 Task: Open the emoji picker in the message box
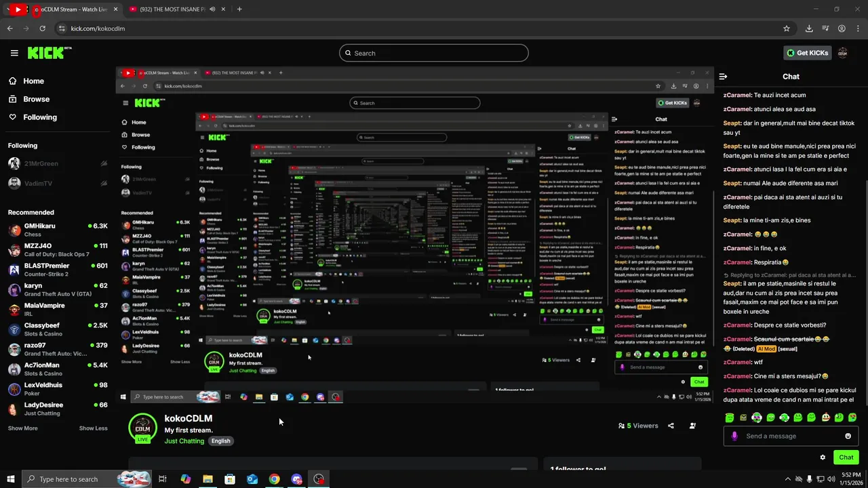(848, 436)
